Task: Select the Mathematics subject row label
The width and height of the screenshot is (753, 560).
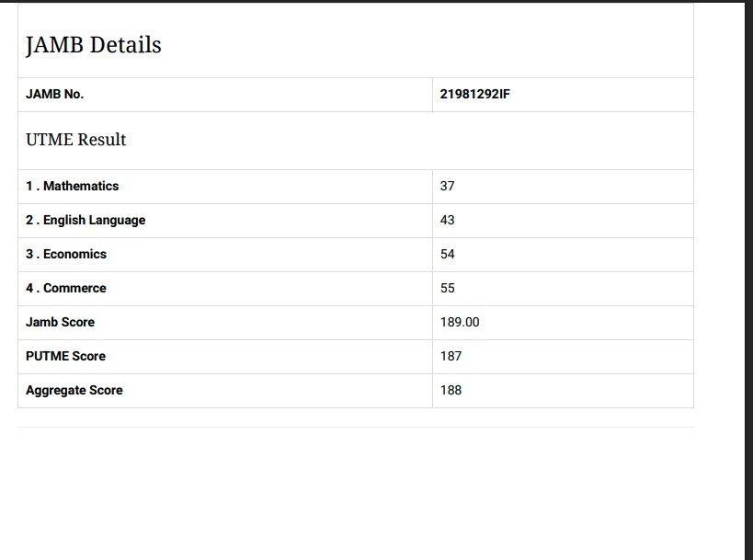Action: click(x=73, y=186)
